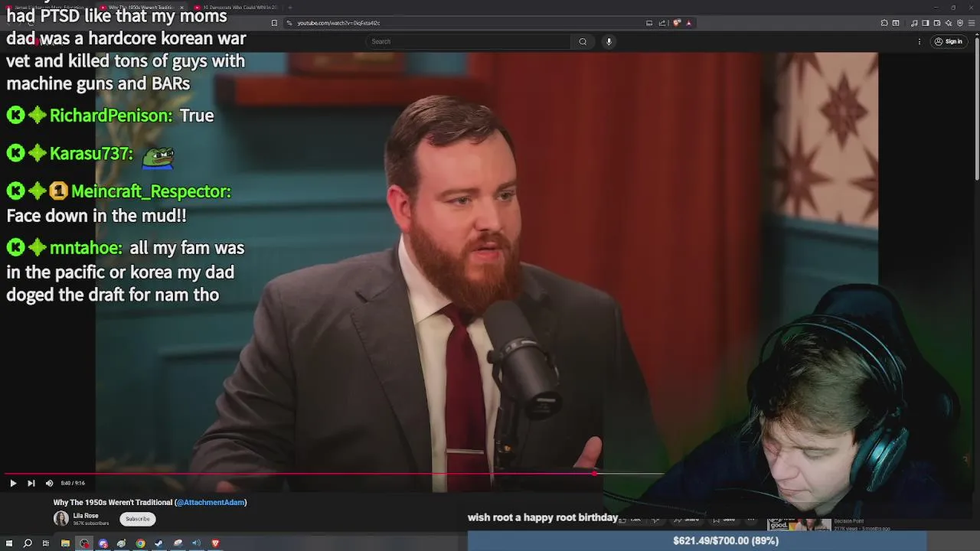The height and width of the screenshot is (551, 980).
Task: Open Brave Wallet icon
Action: tap(937, 23)
